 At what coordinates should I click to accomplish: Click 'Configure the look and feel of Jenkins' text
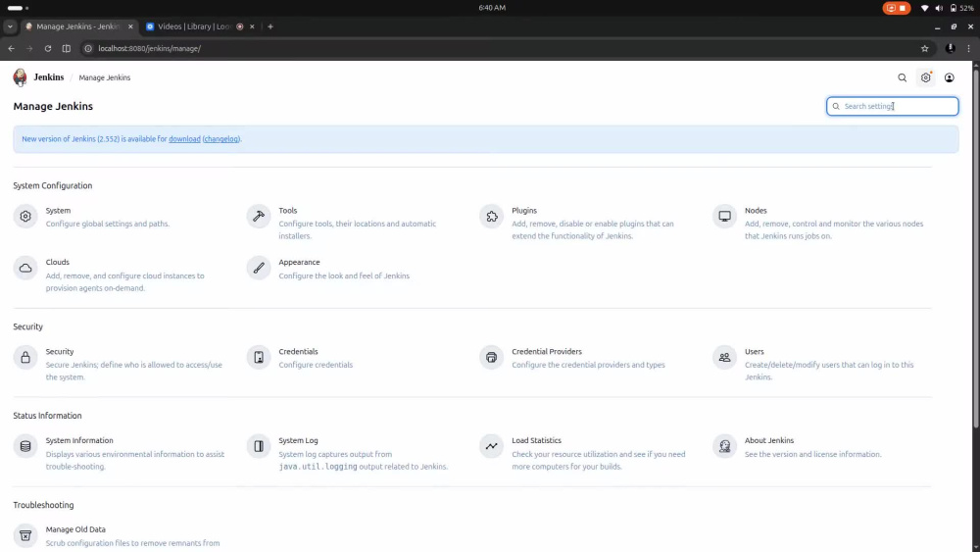(344, 276)
